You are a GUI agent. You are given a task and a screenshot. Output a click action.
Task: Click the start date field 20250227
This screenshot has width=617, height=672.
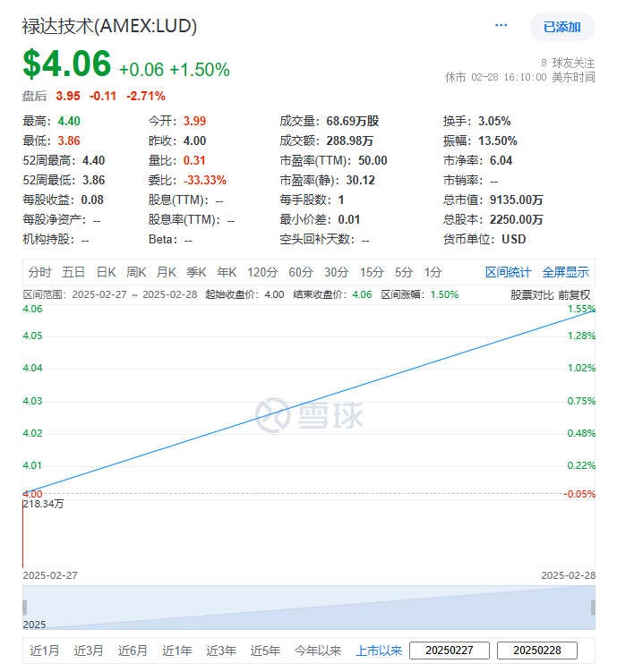point(450,651)
